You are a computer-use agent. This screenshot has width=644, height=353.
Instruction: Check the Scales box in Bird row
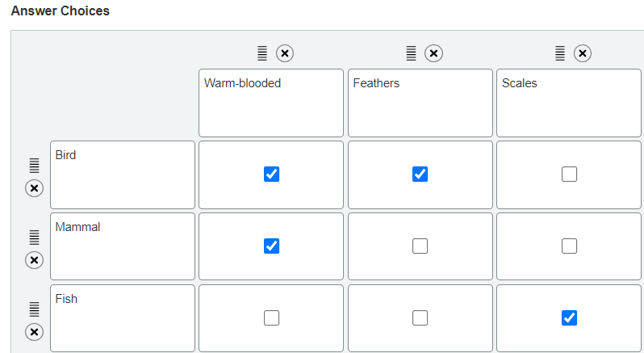(569, 174)
